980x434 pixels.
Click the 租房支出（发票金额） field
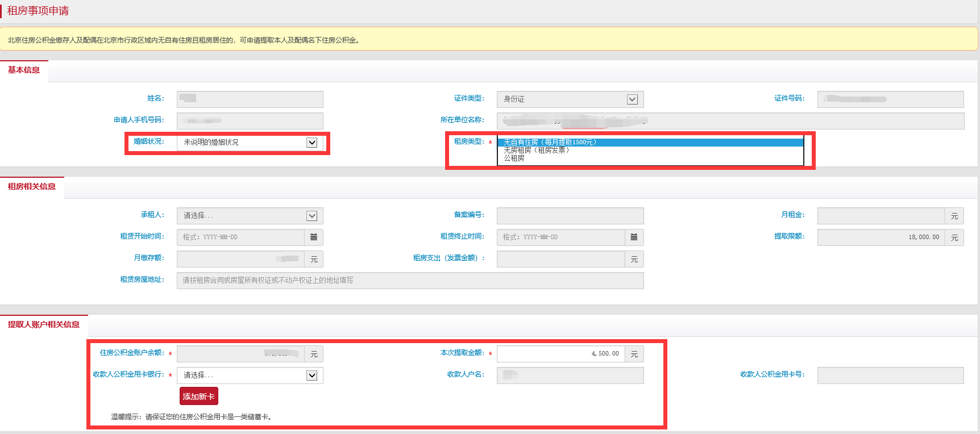pos(560,259)
